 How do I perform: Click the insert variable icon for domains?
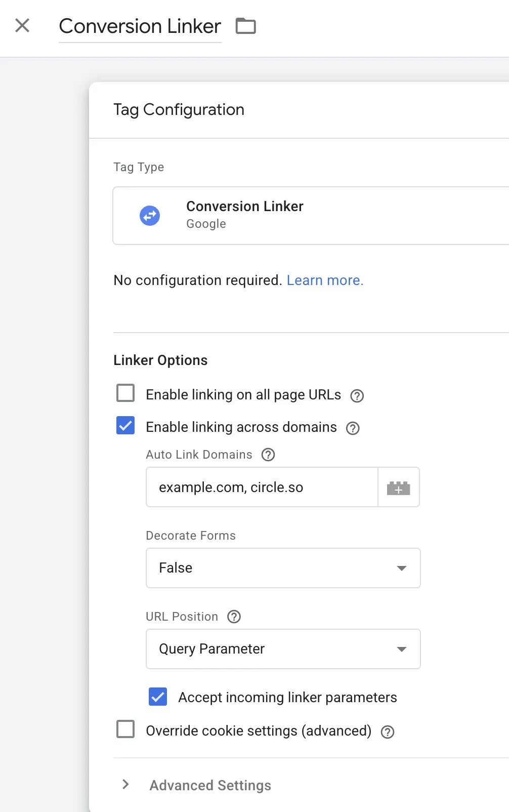pyautogui.click(x=399, y=488)
